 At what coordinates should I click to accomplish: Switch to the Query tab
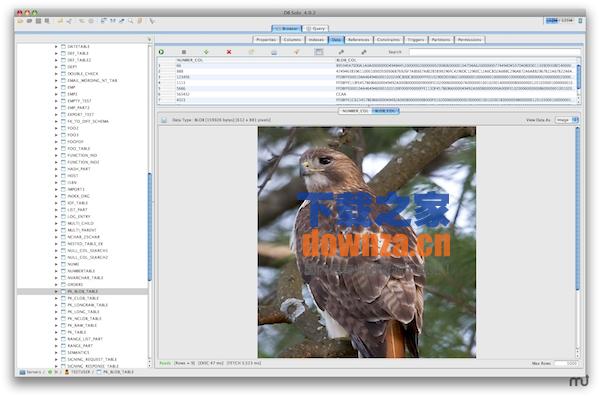pyautogui.click(x=315, y=28)
